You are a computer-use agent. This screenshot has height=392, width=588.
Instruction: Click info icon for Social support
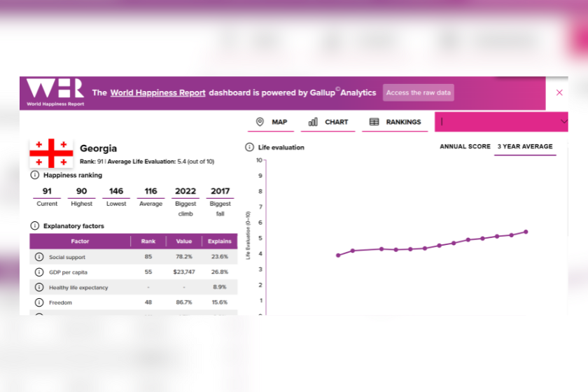(39, 257)
